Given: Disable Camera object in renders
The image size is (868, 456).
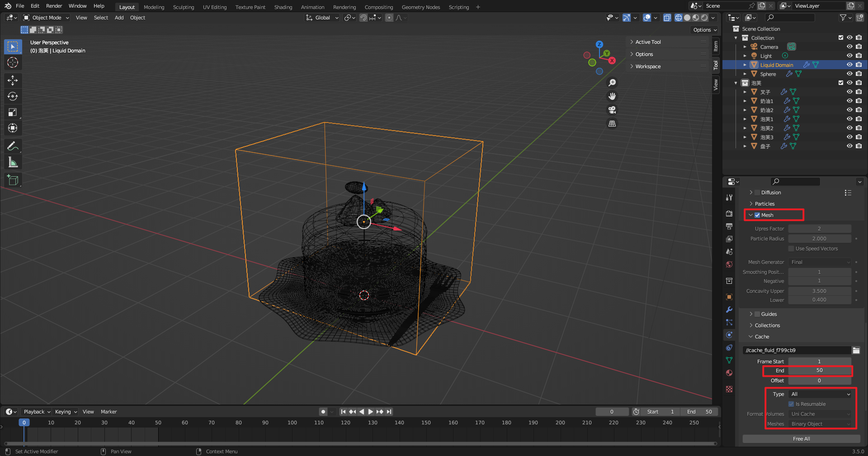Looking at the screenshot, I should tap(859, 47).
